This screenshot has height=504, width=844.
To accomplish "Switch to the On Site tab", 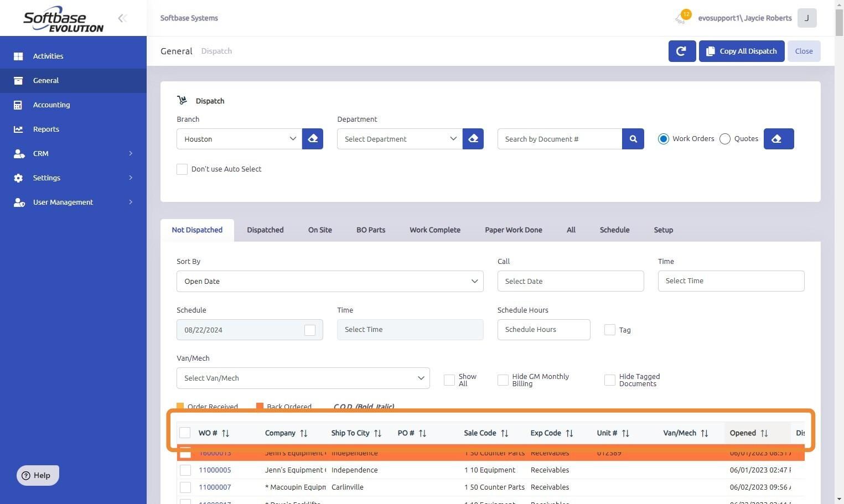I will 320,230.
